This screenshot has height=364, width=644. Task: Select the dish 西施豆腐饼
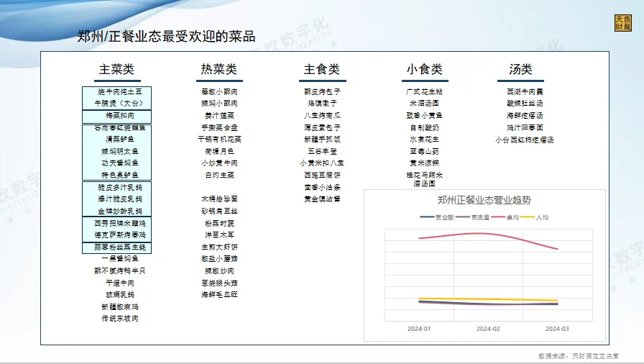pyautogui.click(x=322, y=175)
